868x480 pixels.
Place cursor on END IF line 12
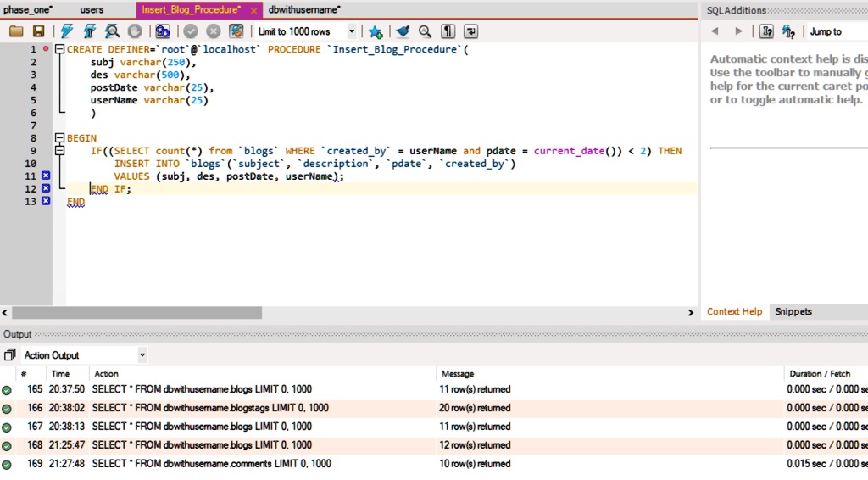coord(111,189)
